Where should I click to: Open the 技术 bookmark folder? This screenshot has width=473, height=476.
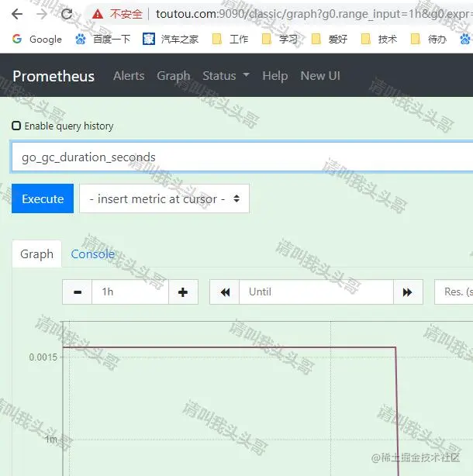(379, 40)
